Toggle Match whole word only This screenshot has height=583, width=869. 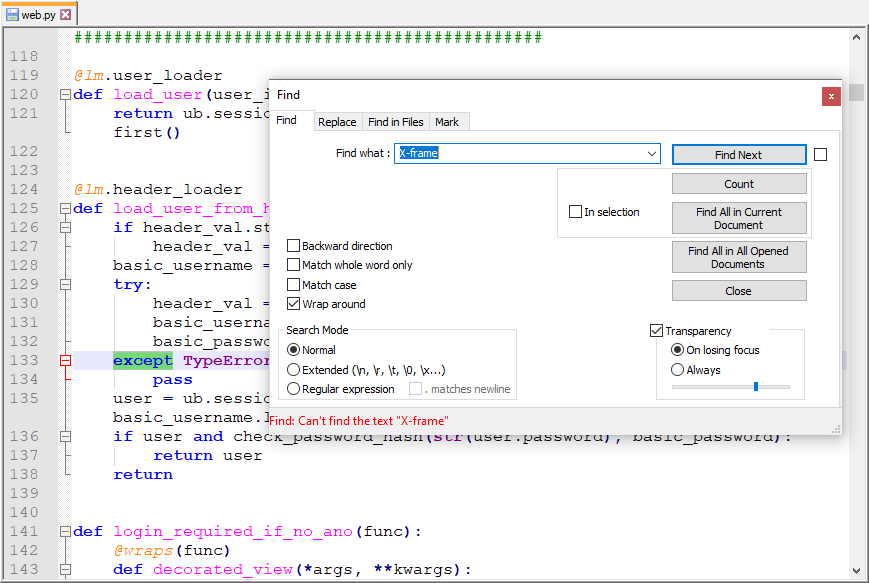click(x=294, y=265)
